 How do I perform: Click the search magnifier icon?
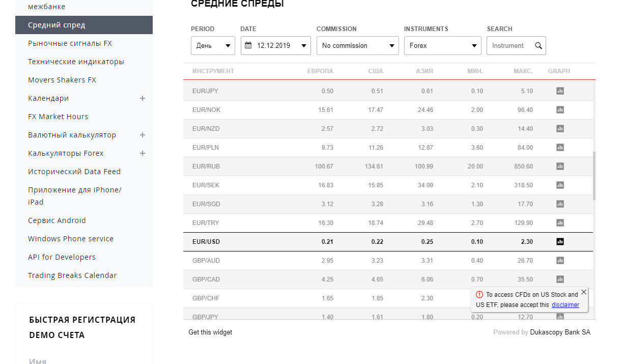539,46
